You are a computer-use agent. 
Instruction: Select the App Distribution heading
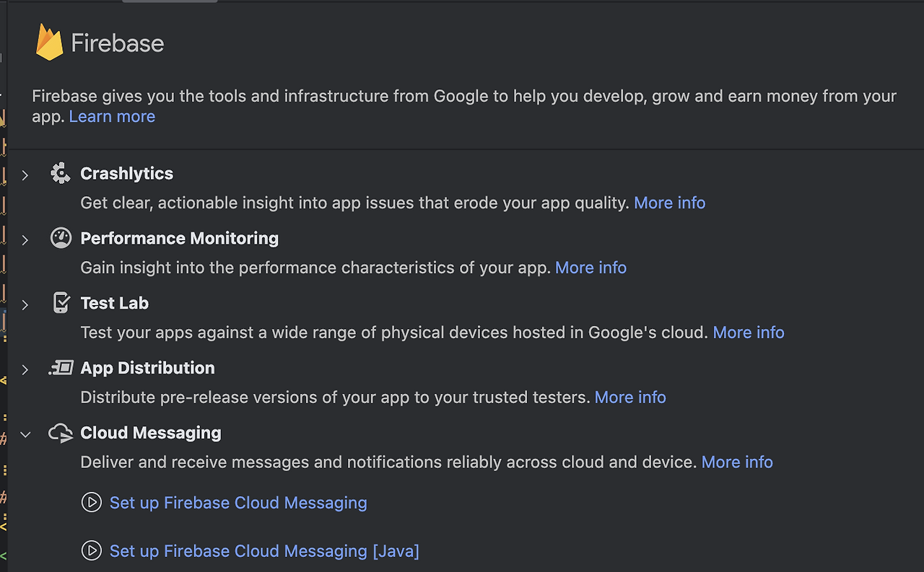point(147,368)
